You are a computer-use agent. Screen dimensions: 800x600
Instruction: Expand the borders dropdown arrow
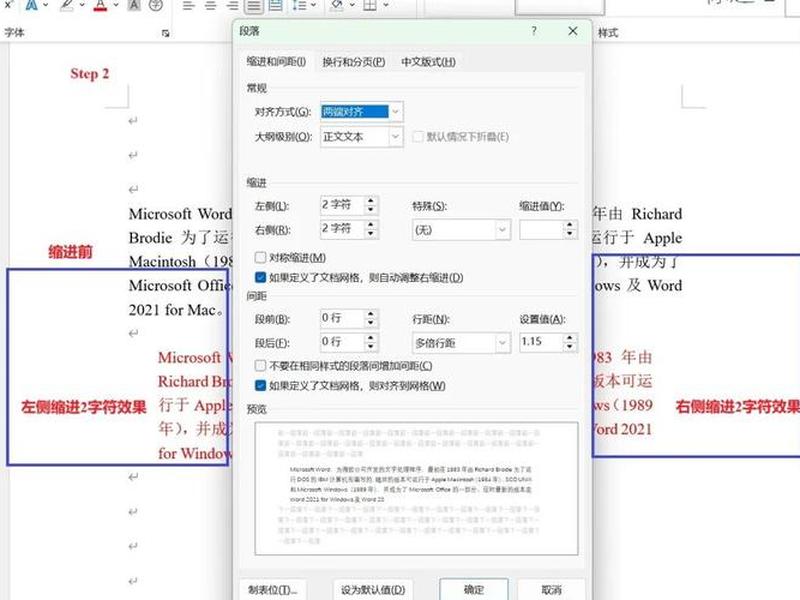tap(386, 5)
